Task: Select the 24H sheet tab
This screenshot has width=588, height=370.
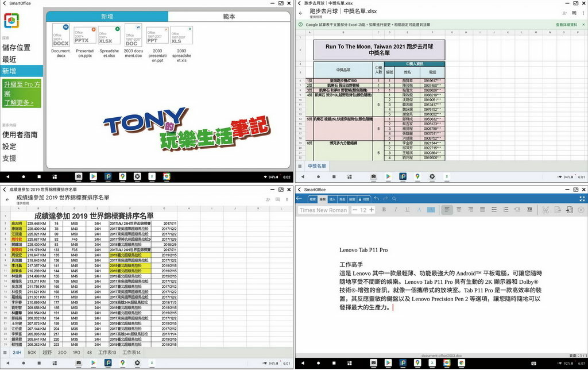Action: [x=17, y=352]
